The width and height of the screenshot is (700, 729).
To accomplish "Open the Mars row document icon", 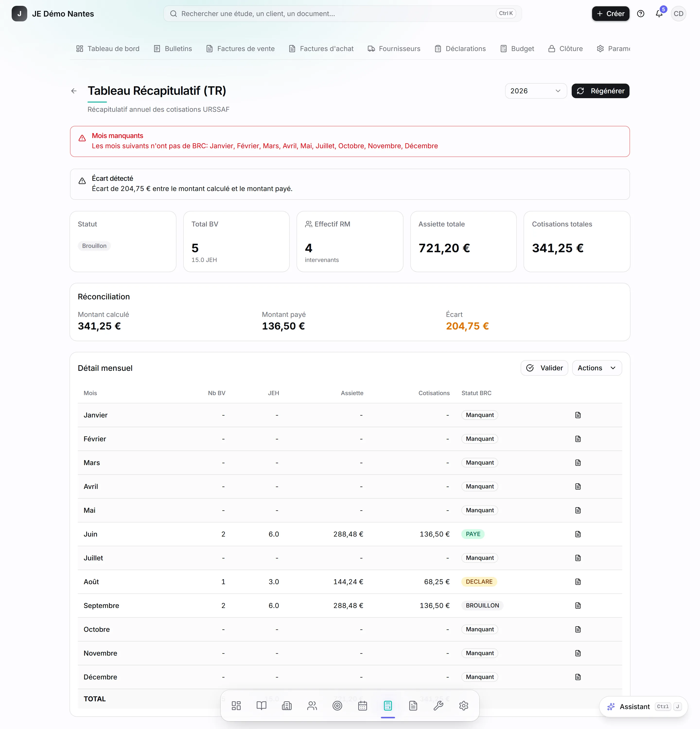I will [578, 463].
